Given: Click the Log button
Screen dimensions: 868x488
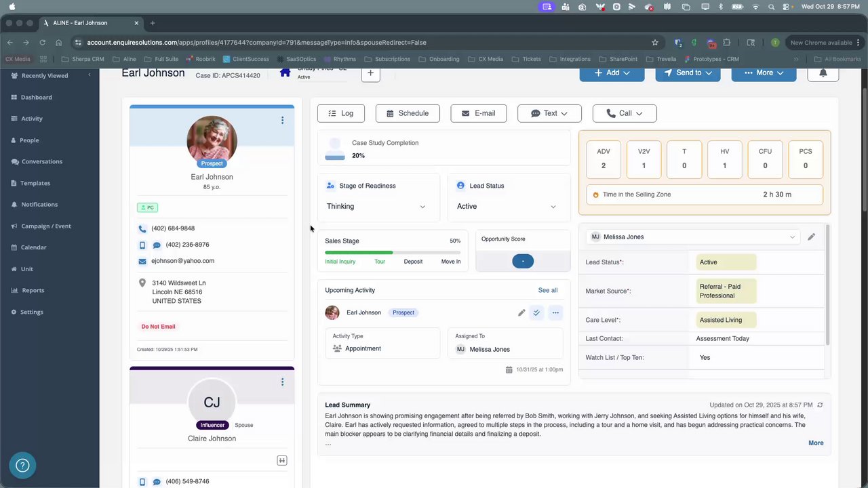Looking at the screenshot, I should coord(340,113).
